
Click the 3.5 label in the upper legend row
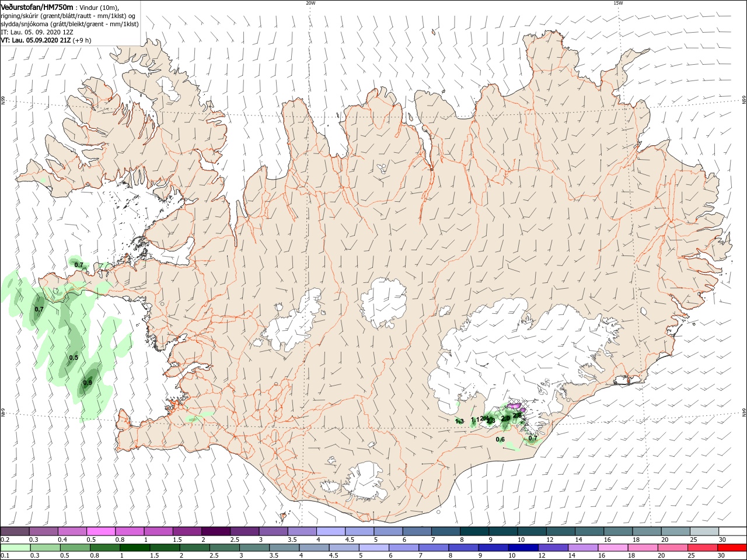point(292,540)
